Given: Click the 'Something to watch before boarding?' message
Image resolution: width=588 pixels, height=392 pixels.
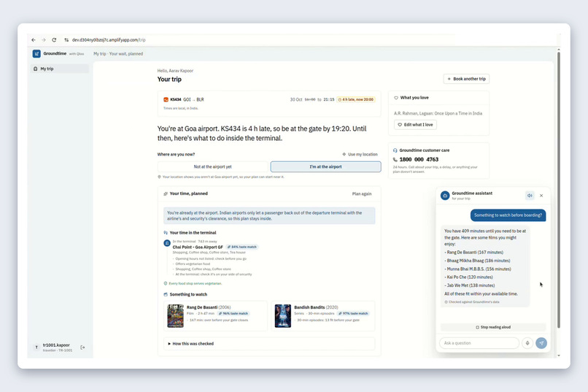Looking at the screenshot, I should coord(508,215).
